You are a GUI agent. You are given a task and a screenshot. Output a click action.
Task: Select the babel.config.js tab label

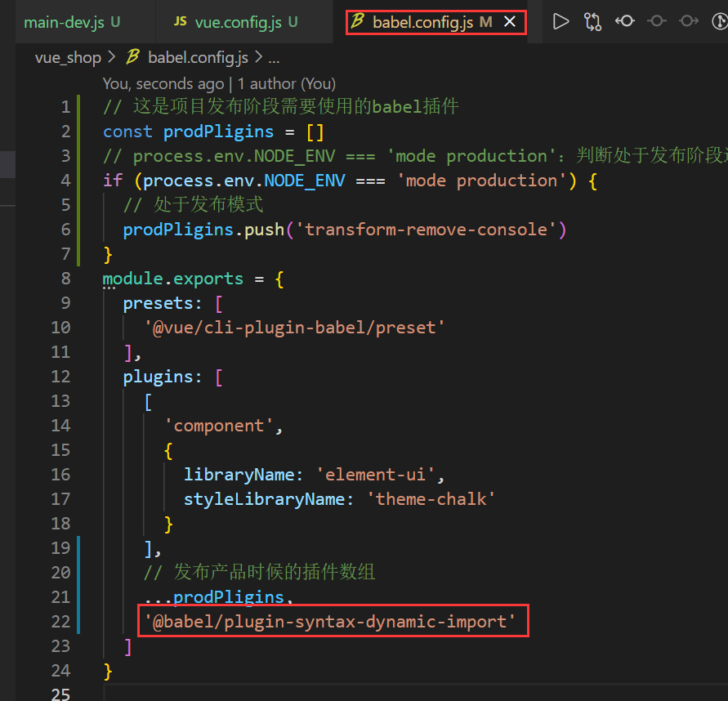click(422, 22)
